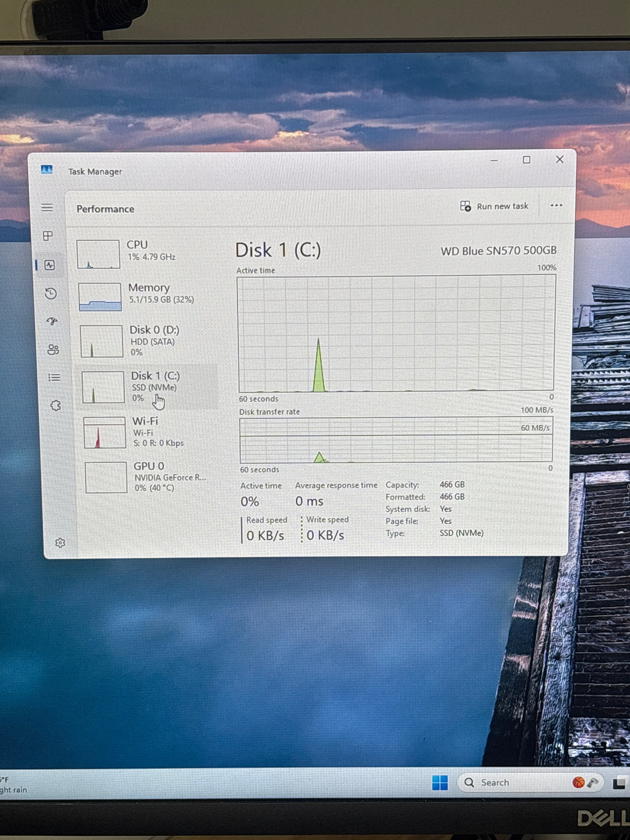Screen dimensions: 630x840
Task: Click Run new task button
Action: point(494,206)
